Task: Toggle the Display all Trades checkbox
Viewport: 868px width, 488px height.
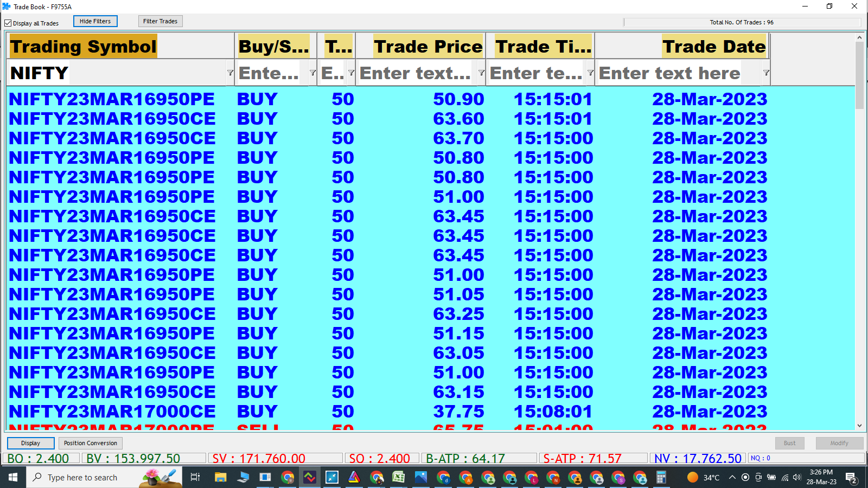Action: click(x=8, y=23)
